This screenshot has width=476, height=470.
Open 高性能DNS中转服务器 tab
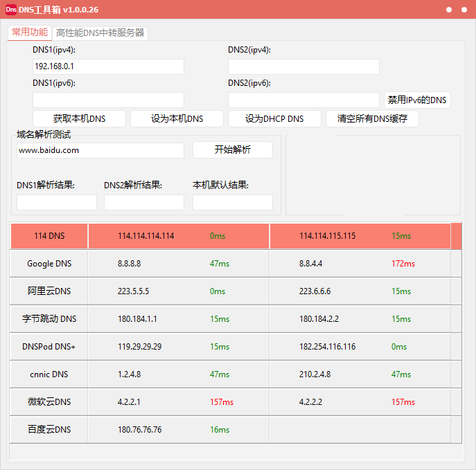coord(100,33)
